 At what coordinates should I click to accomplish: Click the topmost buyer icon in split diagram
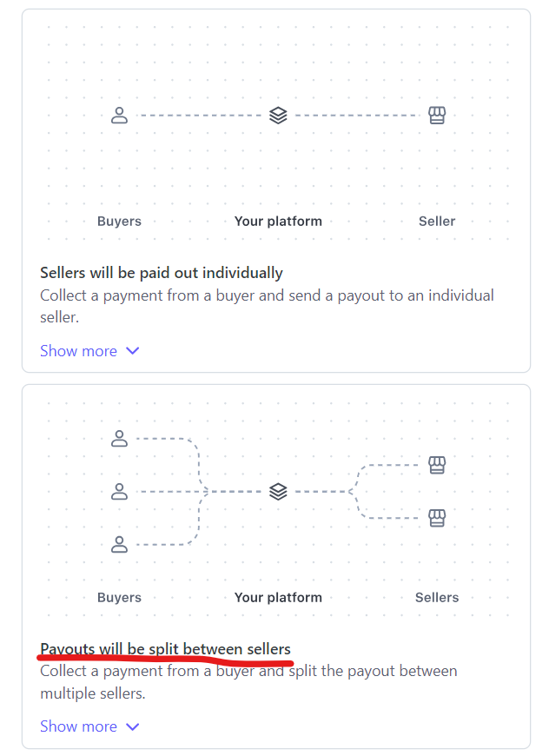pos(120,439)
